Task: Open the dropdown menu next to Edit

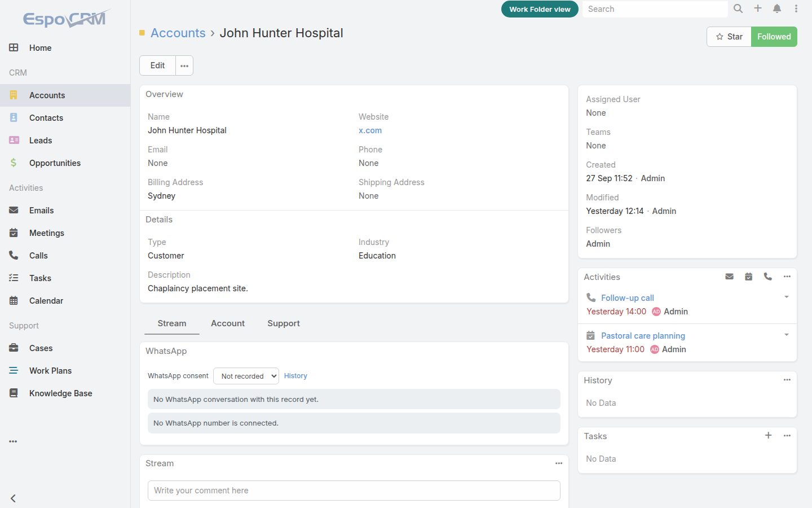Action: [184, 65]
